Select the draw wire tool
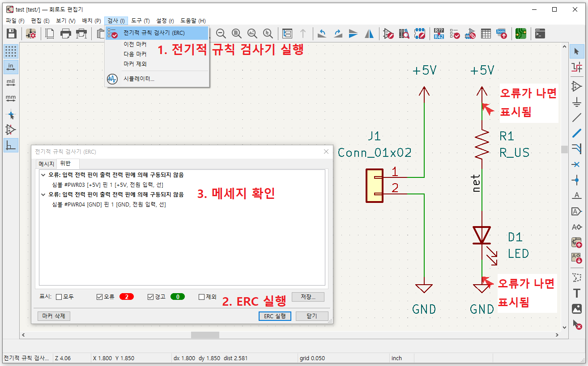Screen dimensions: 588x366 pos(577,118)
